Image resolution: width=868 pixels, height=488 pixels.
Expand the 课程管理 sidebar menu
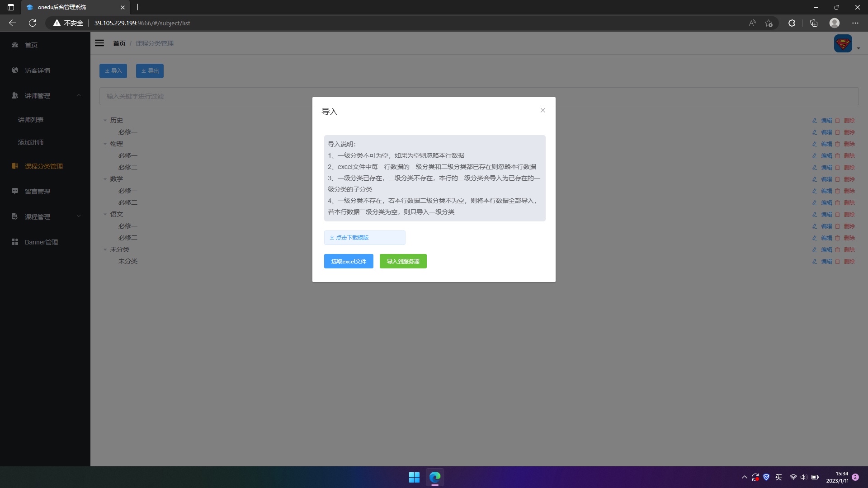click(x=45, y=216)
